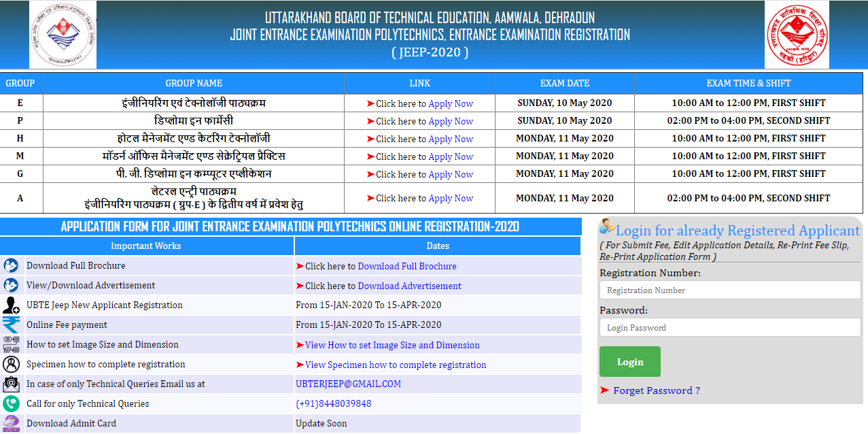Click red arrow in Group E link cell
This screenshot has height=434, width=868.
(370, 103)
